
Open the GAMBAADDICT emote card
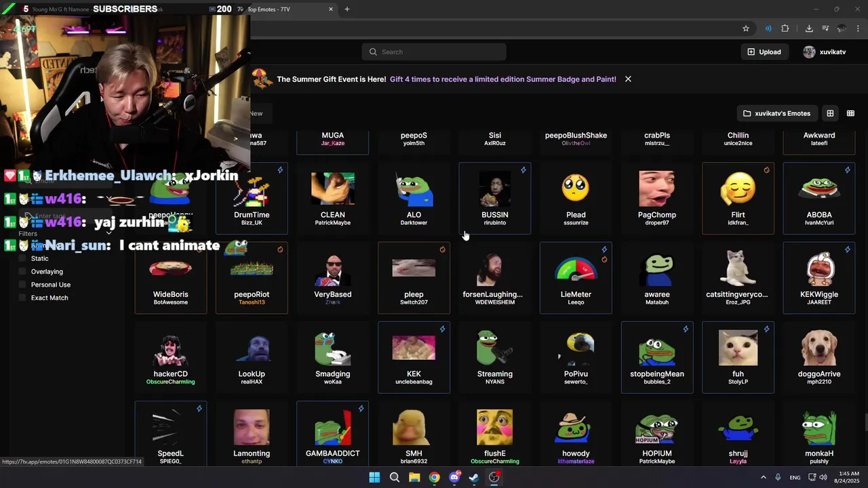[x=333, y=434]
